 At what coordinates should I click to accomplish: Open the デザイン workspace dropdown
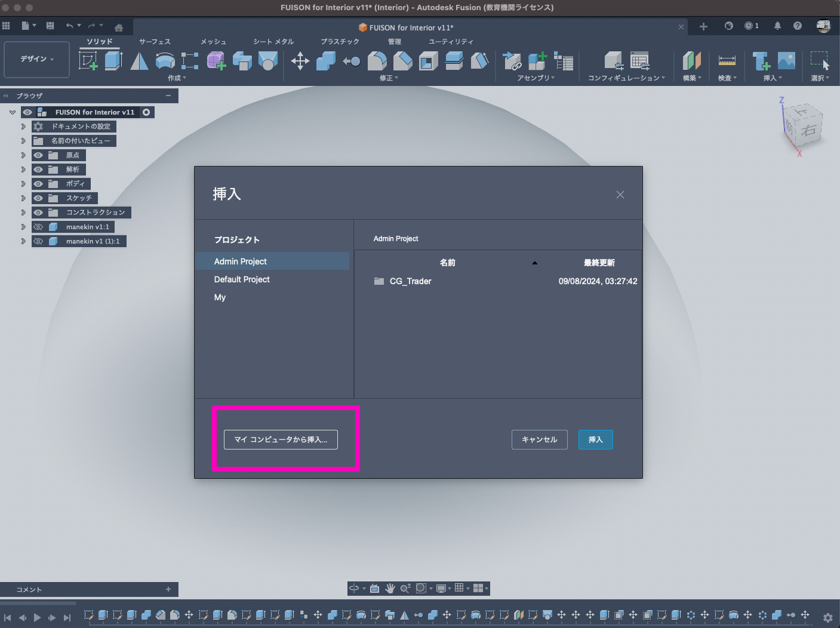[x=37, y=59]
